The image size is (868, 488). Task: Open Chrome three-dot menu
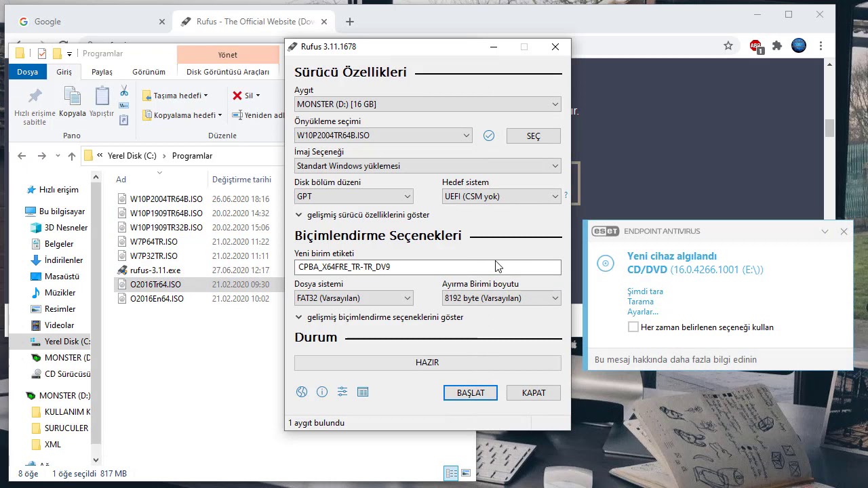821,46
